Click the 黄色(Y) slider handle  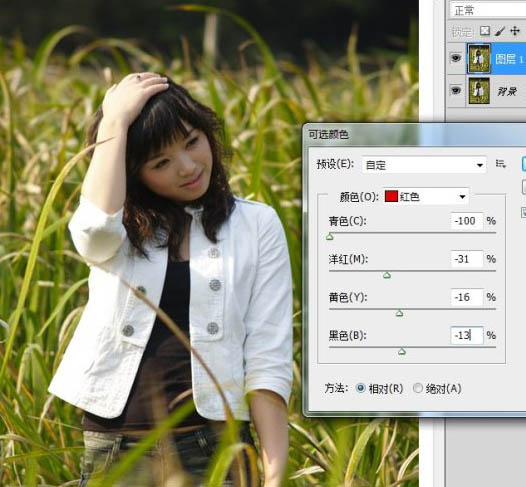(399, 313)
